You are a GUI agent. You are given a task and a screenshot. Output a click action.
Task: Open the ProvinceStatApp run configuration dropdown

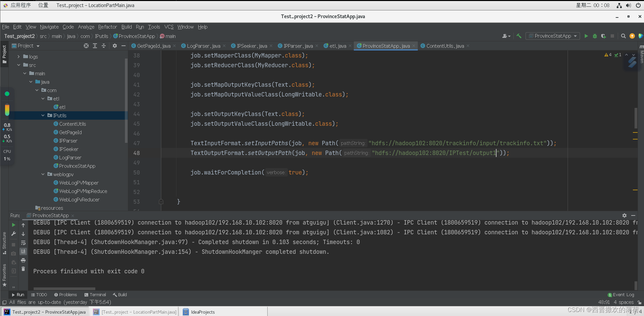553,36
